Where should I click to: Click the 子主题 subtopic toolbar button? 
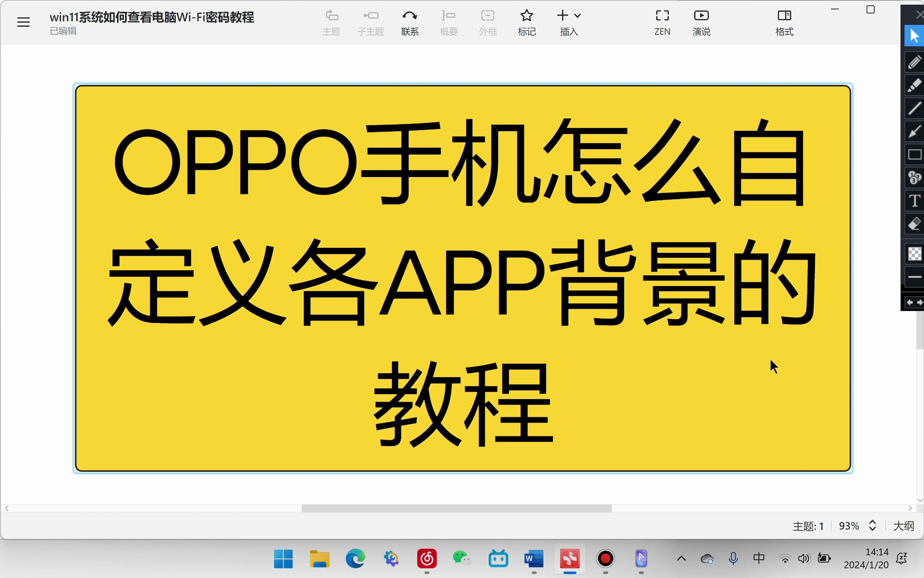pos(371,23)
